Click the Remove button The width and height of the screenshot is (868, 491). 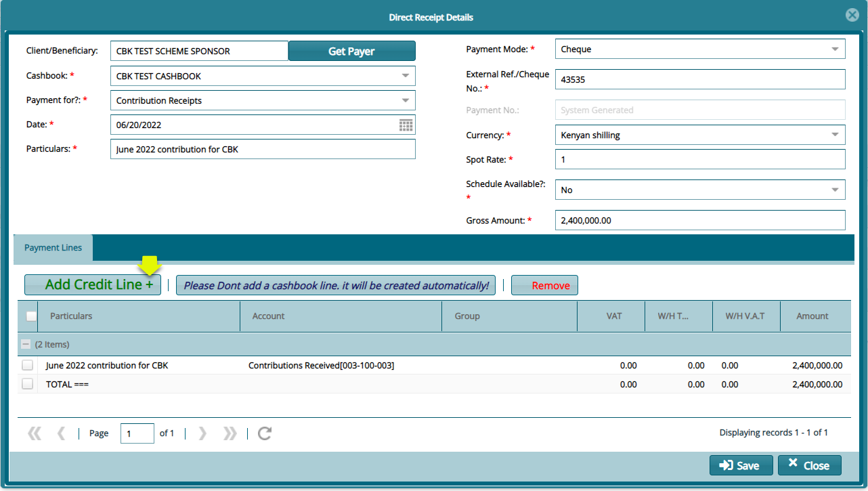[544, 285]
